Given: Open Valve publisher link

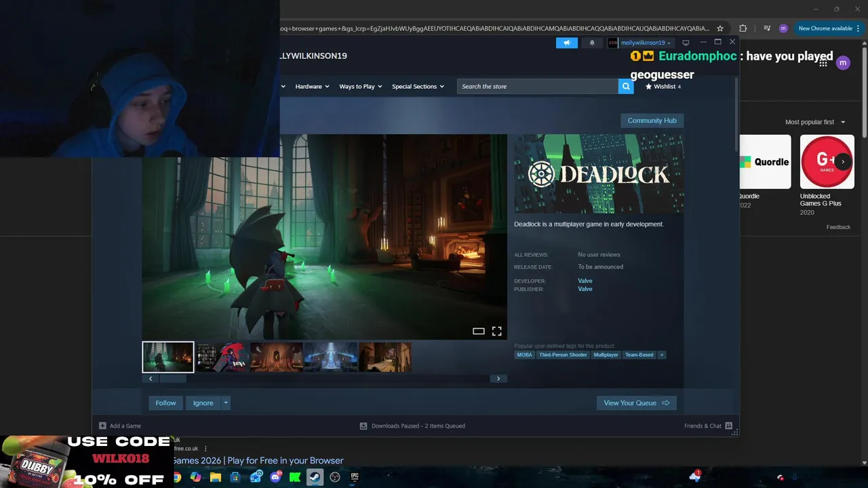Looking at the screenshot, I should (585, 289).
